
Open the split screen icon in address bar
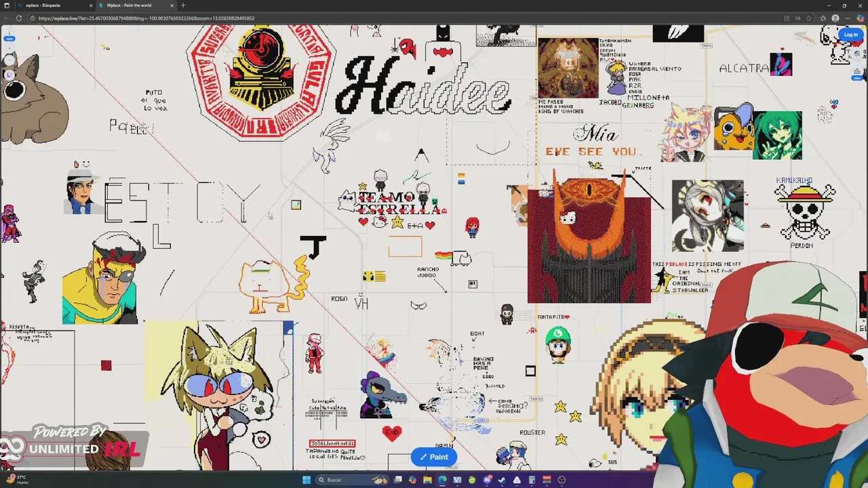787,18
